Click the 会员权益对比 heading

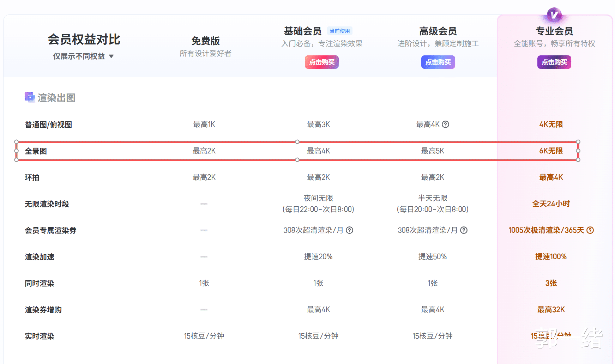84,40
